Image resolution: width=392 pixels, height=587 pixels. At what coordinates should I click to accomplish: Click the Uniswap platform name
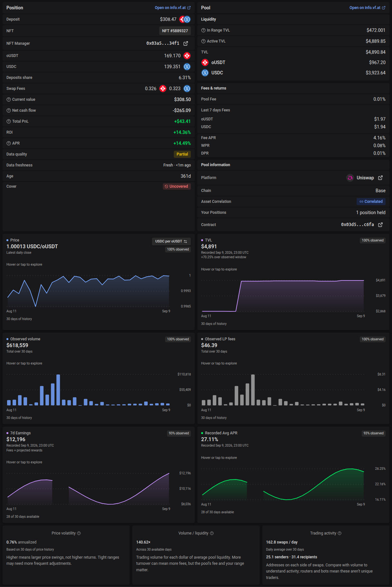(365, 178)
